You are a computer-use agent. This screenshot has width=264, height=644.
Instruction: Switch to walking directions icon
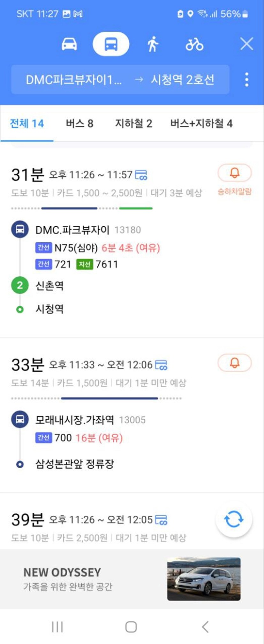[153, 44]
